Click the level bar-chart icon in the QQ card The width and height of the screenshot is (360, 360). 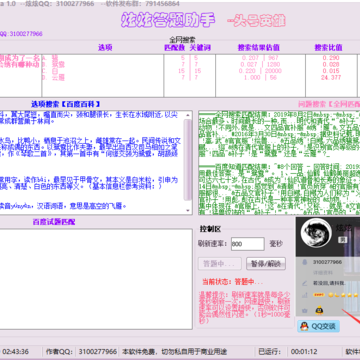click(x=304, y=295)
